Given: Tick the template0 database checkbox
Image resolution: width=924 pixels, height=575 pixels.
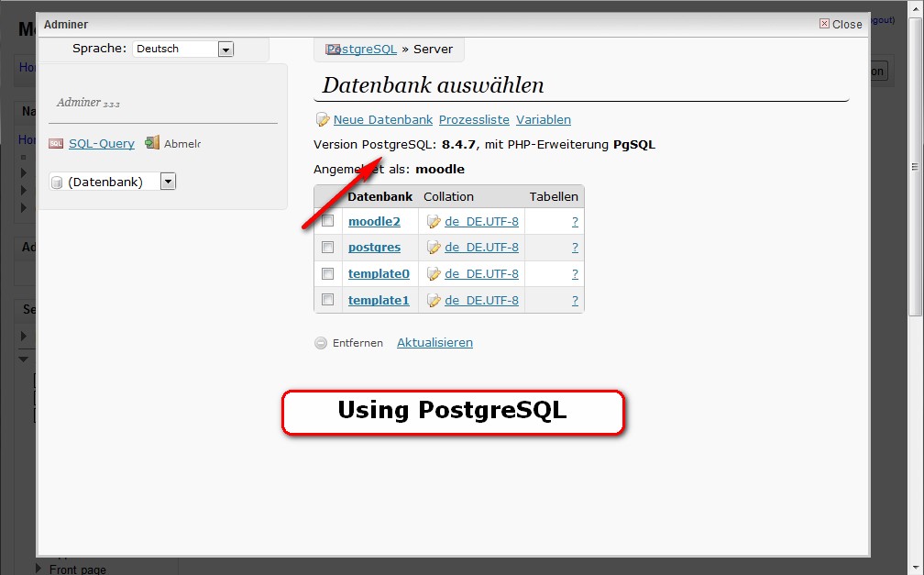Looking at the screenshot, I should point(327,273).
